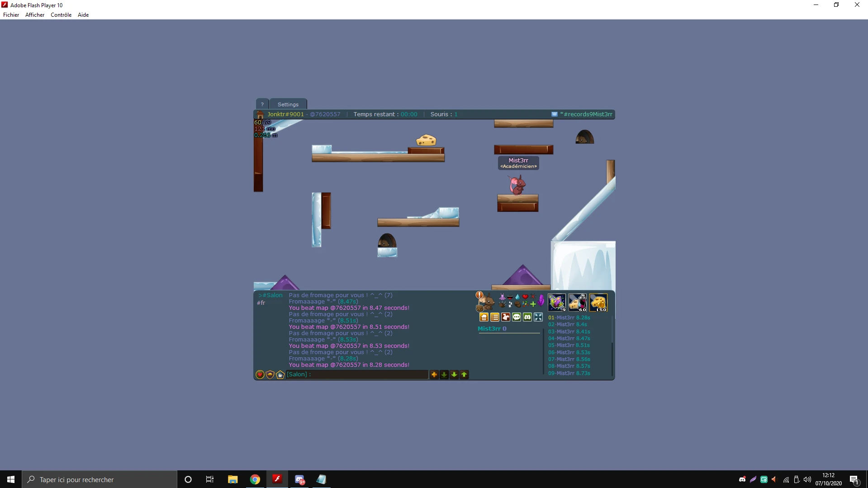This screenshot has height=488, width=868.
Task: Click the records list scrollbar
Action: 612,346
